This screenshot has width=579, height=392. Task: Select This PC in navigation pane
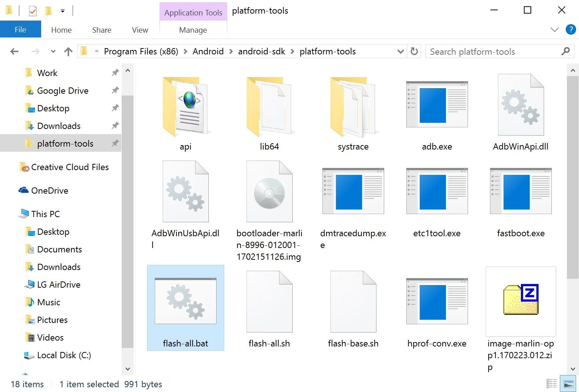pos(45,214)
